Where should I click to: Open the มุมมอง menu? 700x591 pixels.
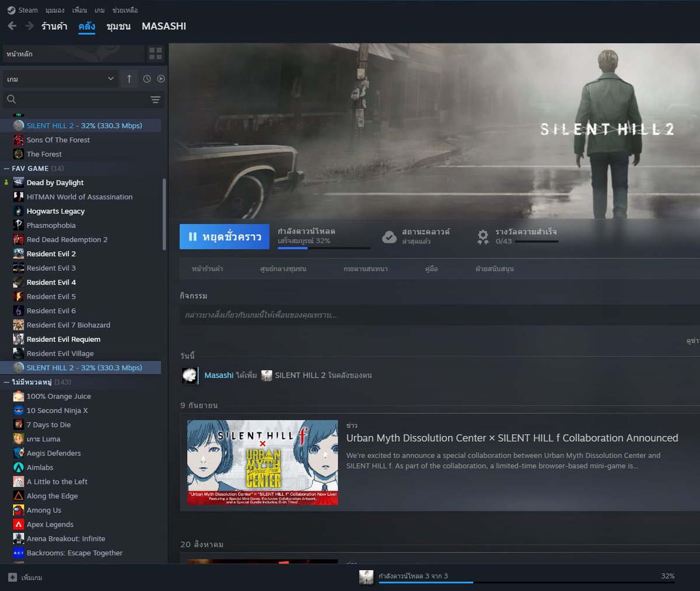[x=55, y=10]
